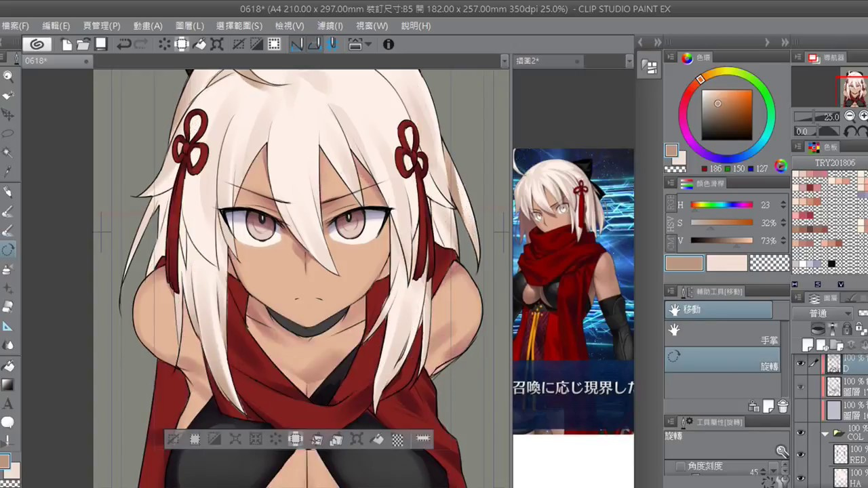
Task: Select the magnifier zoom tool
Action: [x=8, y=76]
